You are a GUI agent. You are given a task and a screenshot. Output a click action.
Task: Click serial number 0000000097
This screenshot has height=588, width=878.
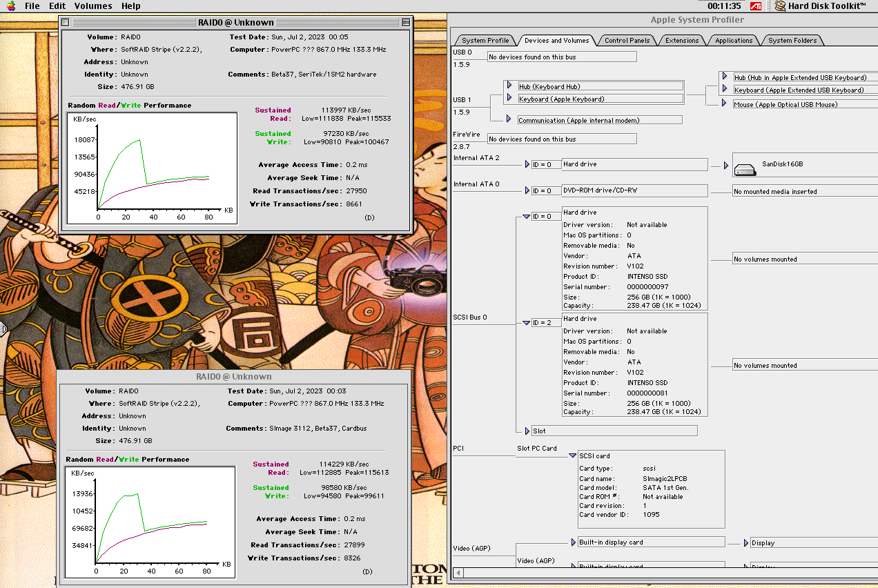pos(648,286)
